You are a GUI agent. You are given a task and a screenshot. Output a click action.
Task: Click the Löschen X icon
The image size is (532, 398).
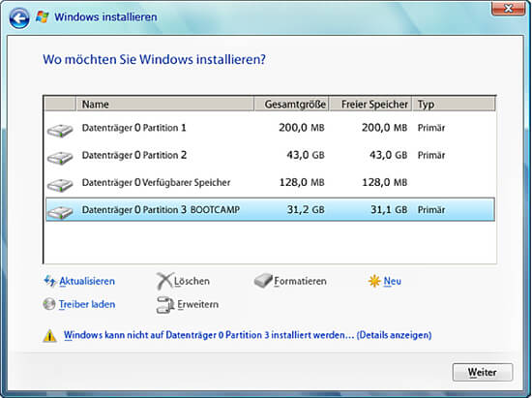(164, 281)
